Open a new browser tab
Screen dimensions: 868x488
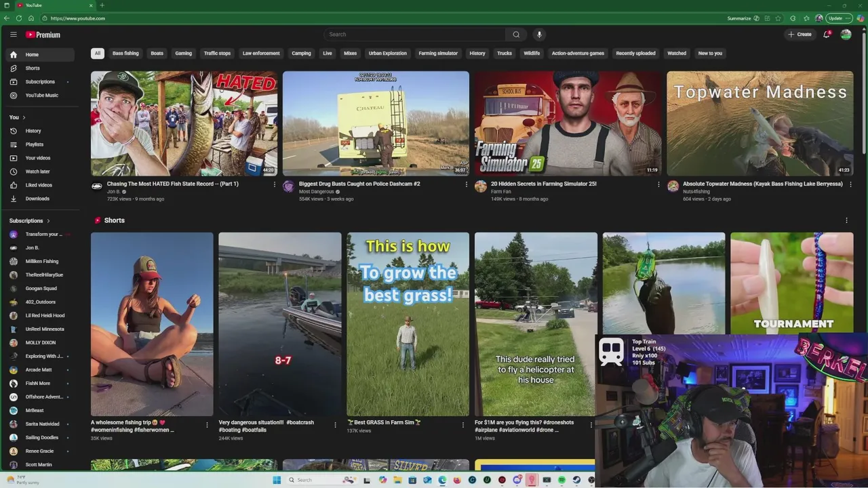(x=102, y=5)
